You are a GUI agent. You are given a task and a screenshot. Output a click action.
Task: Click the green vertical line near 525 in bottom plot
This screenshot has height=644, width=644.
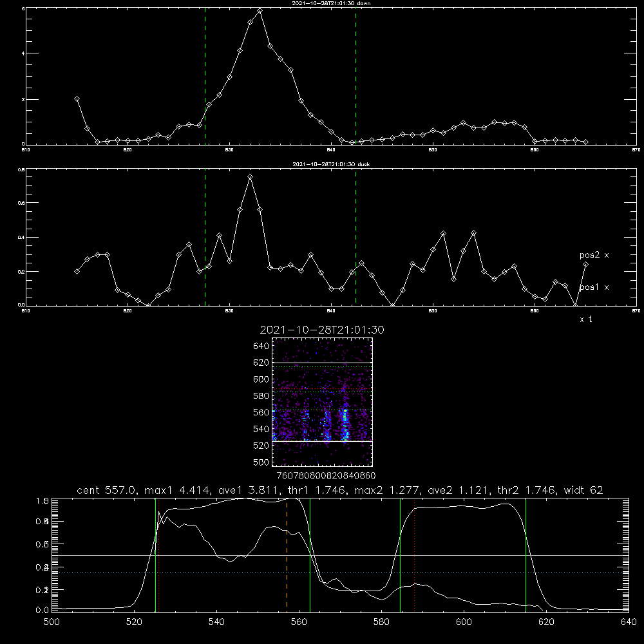tap(155, 554)
